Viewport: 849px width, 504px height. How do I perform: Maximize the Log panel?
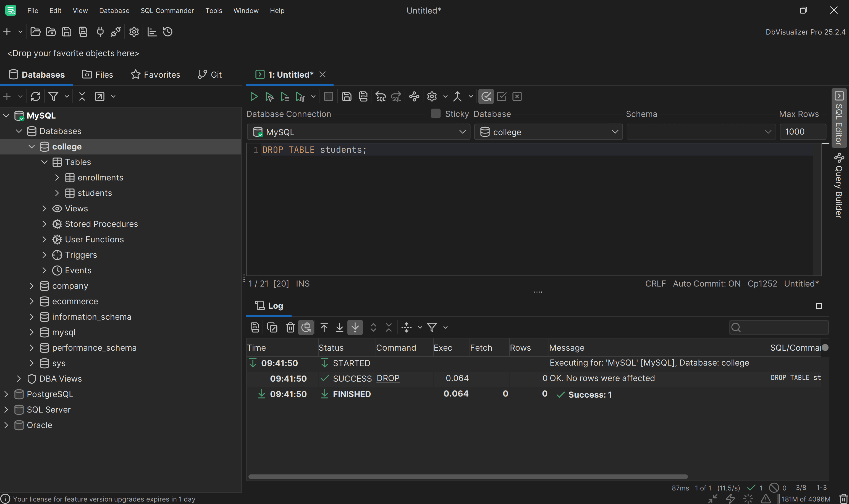pyautogui.click(x=818, y=306)
